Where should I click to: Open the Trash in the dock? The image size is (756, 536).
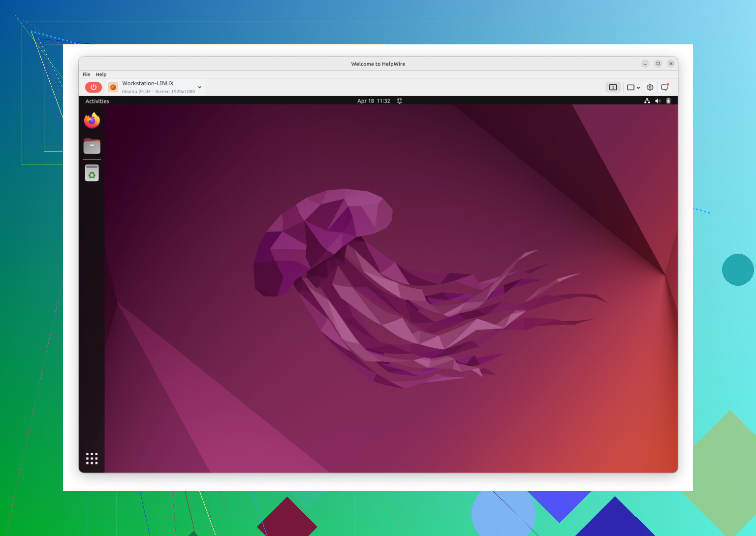coord(92,173)
